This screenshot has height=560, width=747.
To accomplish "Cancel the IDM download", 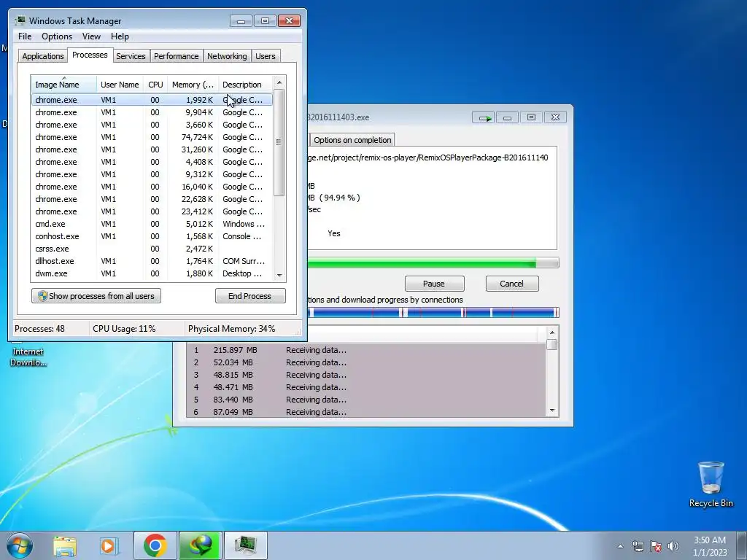I will pos(511,284).
